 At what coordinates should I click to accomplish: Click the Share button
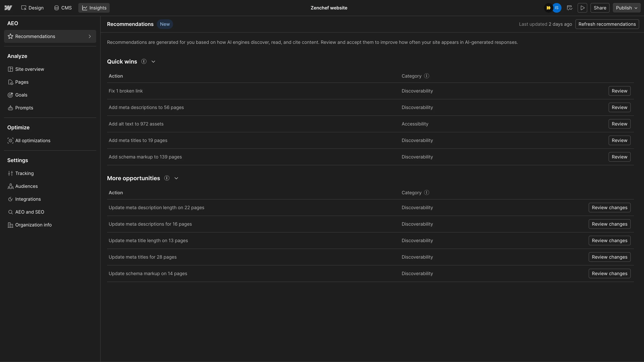600,8
